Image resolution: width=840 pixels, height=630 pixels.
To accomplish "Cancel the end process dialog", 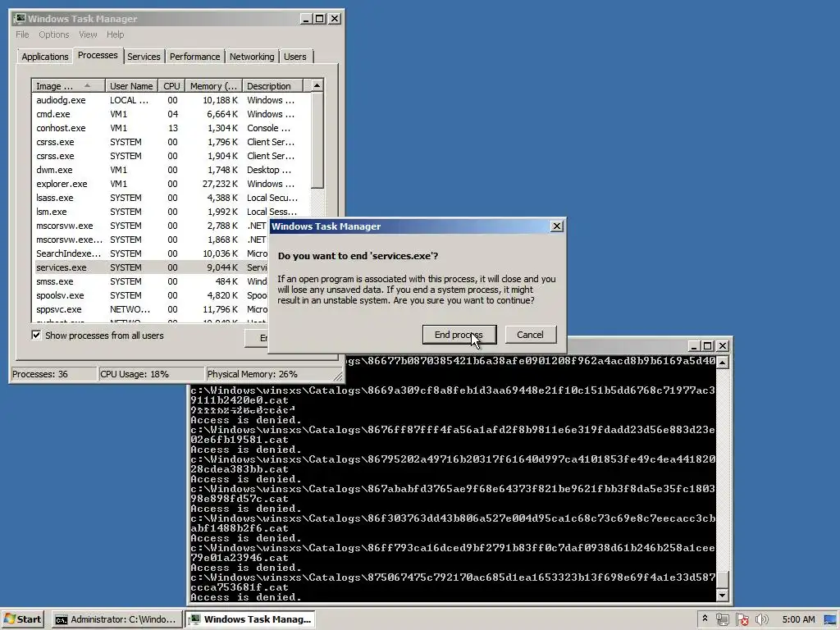I will pyautogui.click(x=531, y=335).
